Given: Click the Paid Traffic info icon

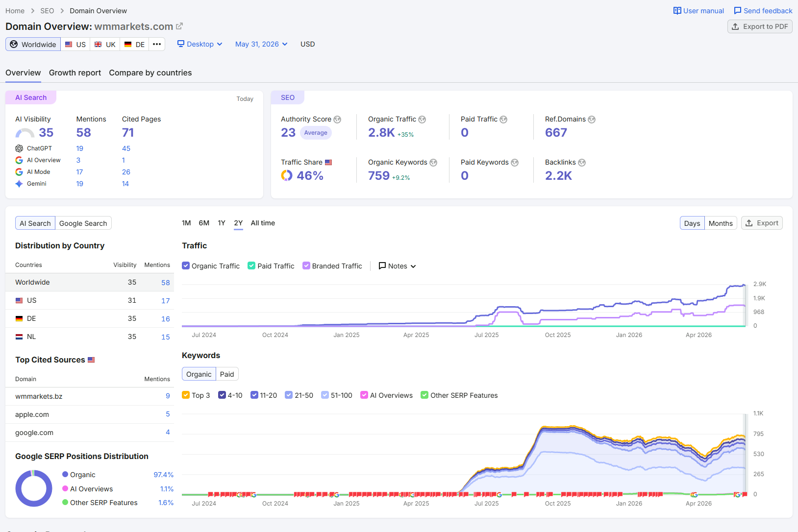Looking at the screenshot, I should (x=503, y=120).
